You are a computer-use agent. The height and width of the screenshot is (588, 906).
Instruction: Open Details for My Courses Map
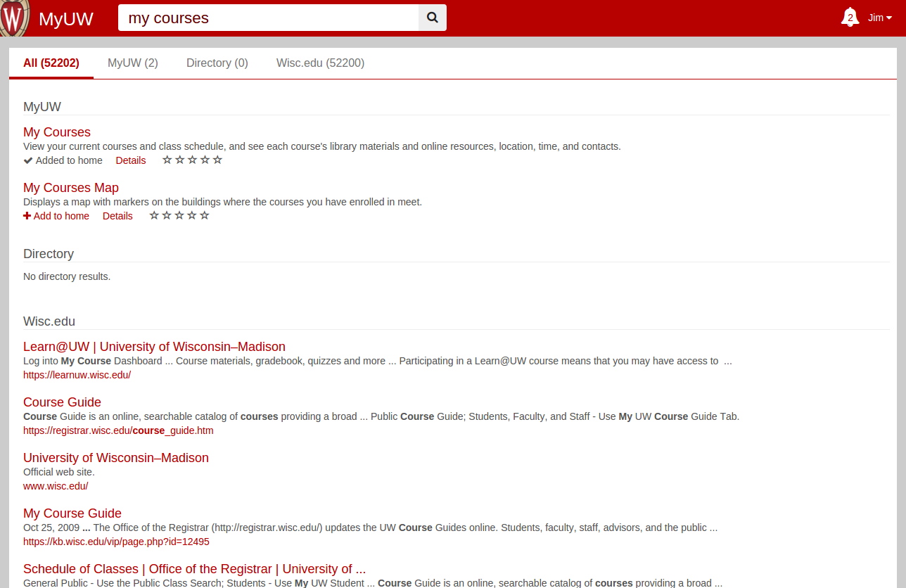click(x=117, y=216)
